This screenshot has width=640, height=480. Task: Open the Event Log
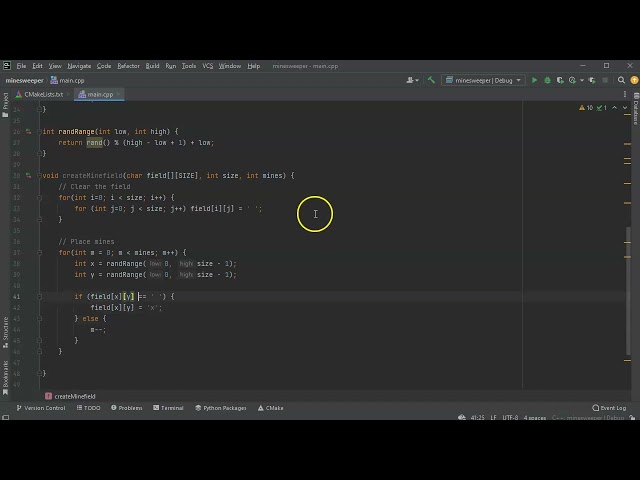point(609,408)
